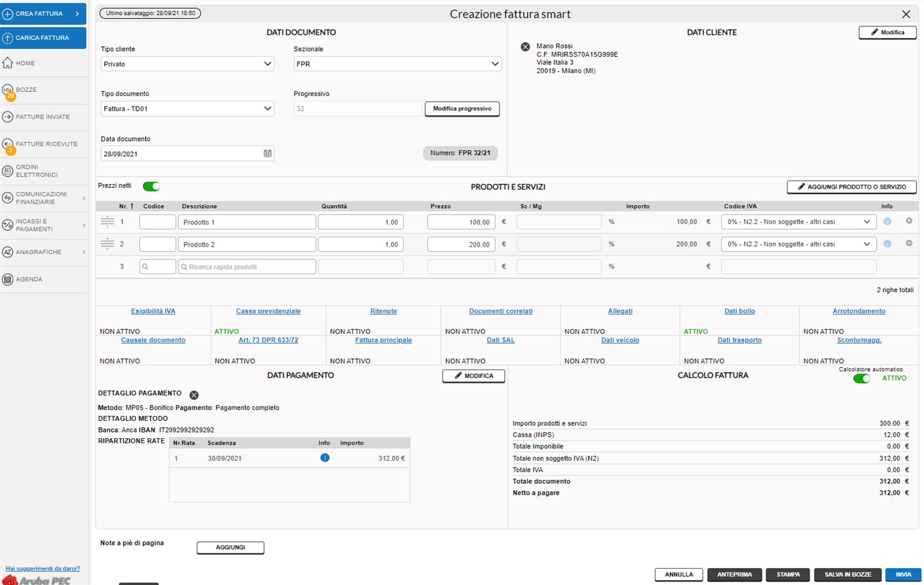The image size is (924, 585).
Task: Click Anteprima button
Action: (x=735, y=574)
